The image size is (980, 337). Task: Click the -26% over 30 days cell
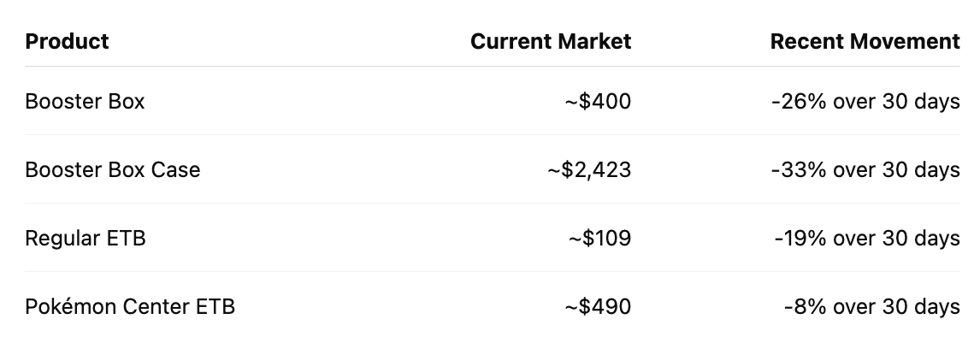(x=866, y=101)
